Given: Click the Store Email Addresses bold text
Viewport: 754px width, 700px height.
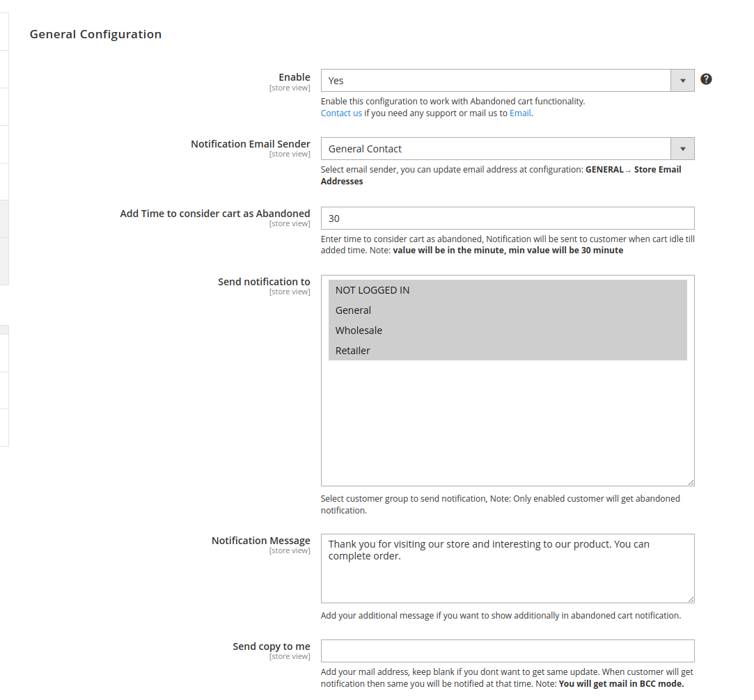Looking at the screenshot, I should [x=501, y=175].
